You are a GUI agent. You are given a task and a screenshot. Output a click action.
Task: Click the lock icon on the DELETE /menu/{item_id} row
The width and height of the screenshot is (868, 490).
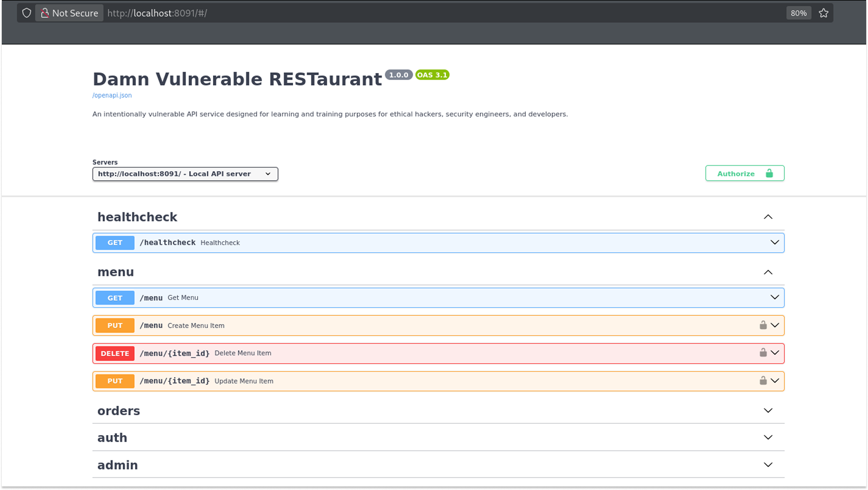click(763, 353)
